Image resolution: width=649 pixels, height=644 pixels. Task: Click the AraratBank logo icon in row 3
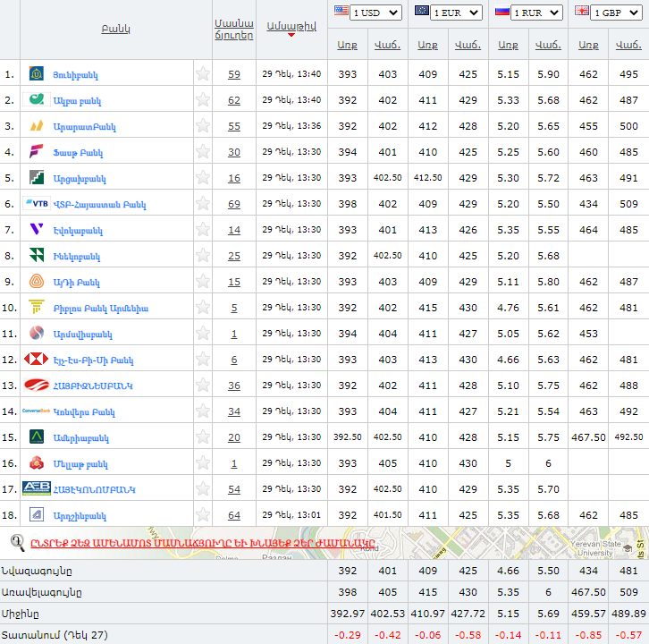[37, 125]
